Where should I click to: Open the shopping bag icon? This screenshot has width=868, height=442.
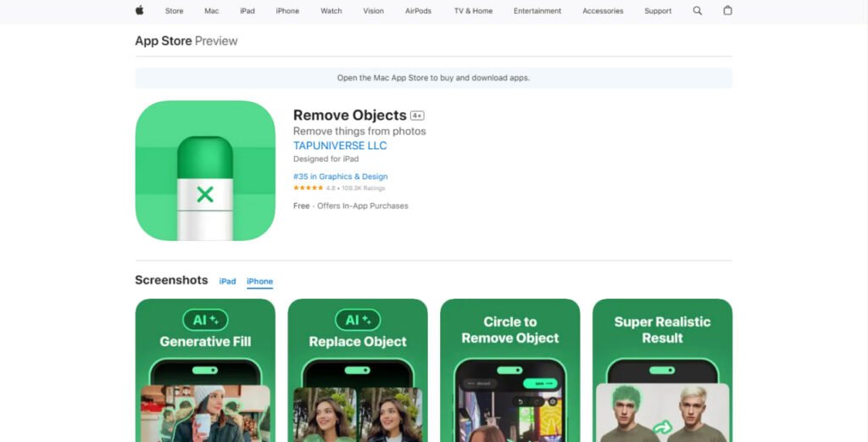727,11
